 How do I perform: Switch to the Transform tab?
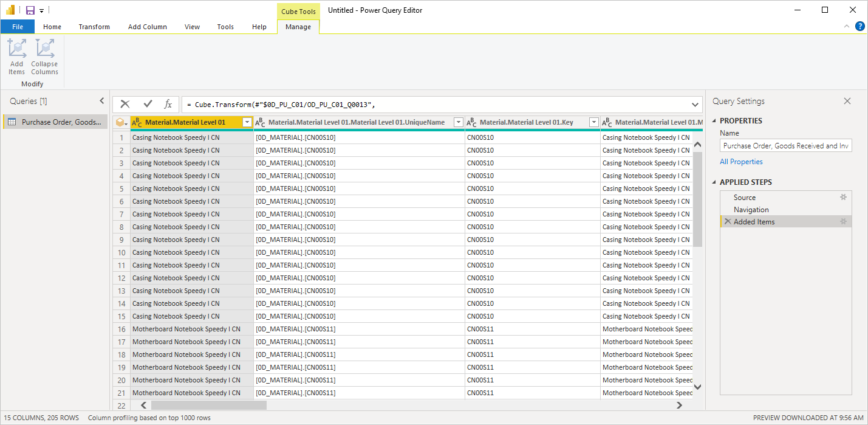tap(94, 27)
